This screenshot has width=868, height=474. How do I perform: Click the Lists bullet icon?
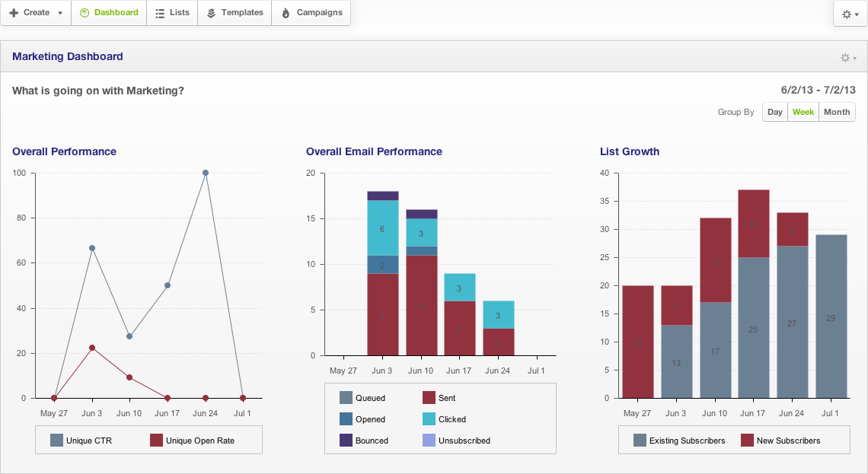160,13
